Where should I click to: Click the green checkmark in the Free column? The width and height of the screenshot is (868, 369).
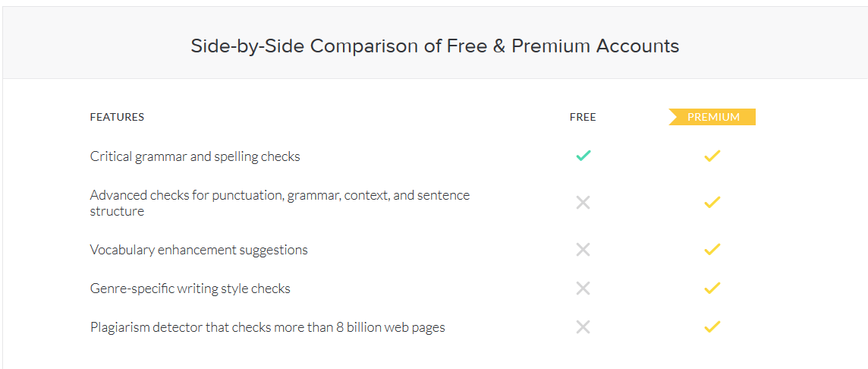pyautogui.click(x=583, y=156)
